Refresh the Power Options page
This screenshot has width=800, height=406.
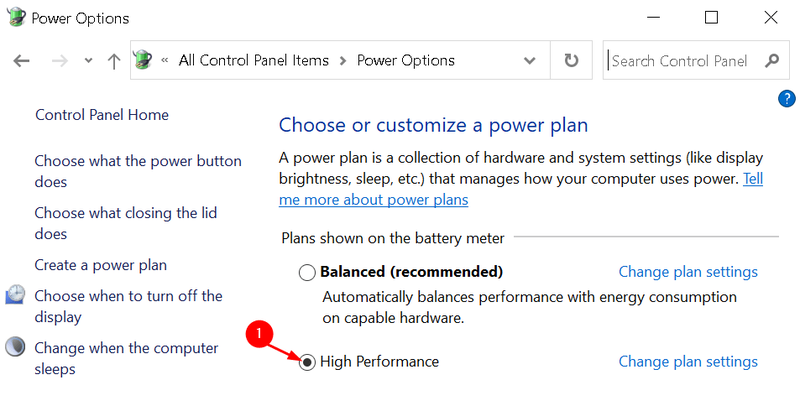(x=571, y=61)
